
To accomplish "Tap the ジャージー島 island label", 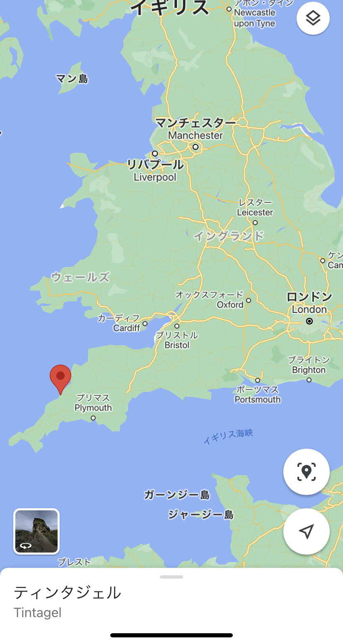I will [x=201, y=515].
